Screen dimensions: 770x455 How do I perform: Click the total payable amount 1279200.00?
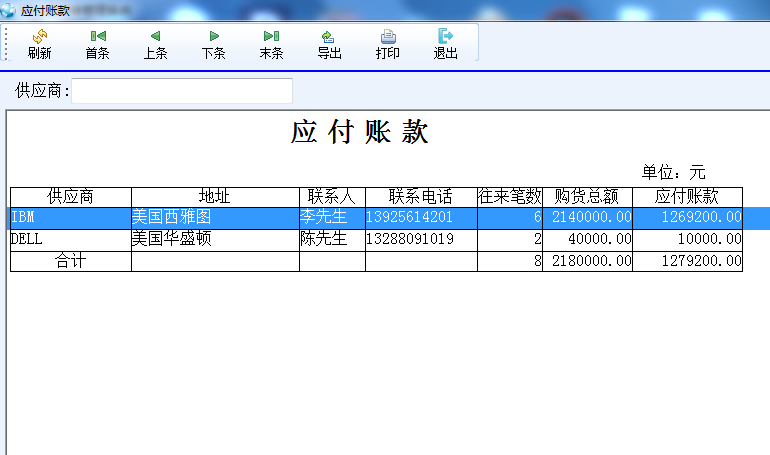[x=701, y=261]
